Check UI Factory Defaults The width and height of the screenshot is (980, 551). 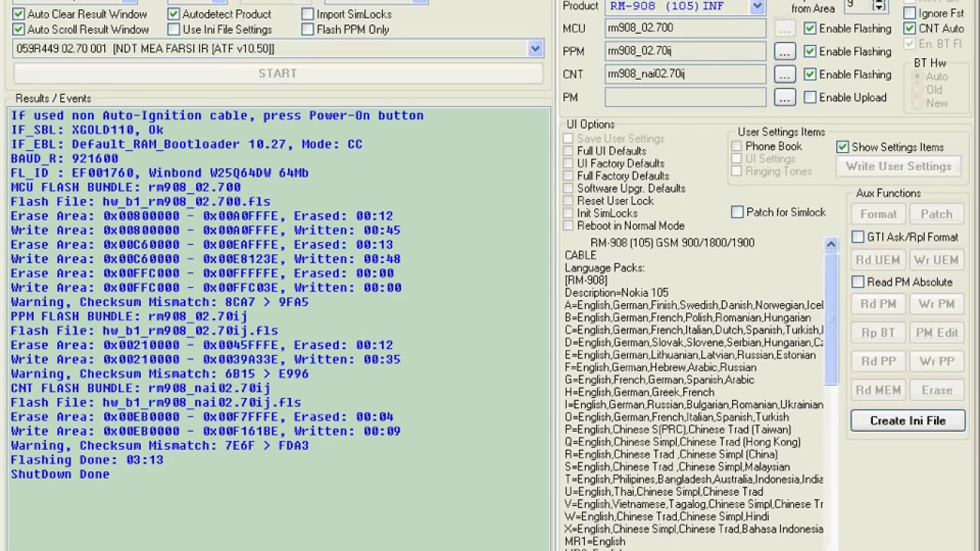tap(568, 163)
